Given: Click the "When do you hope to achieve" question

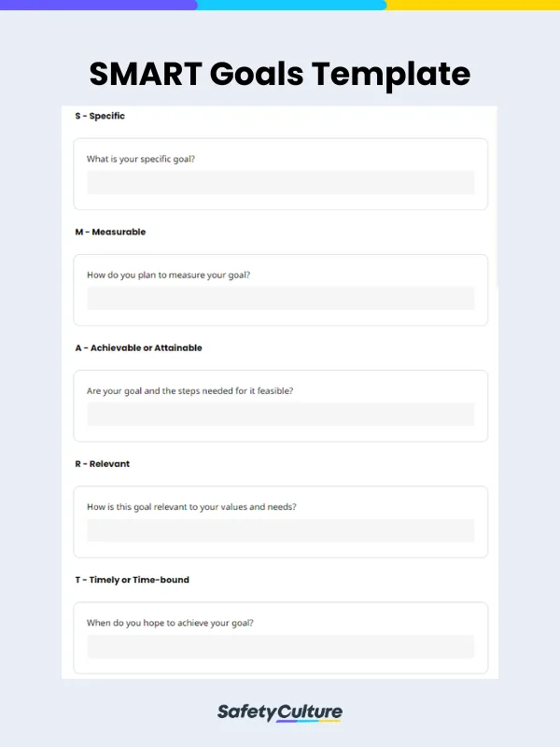Looking at the screenshot, I should pos(170,623).
